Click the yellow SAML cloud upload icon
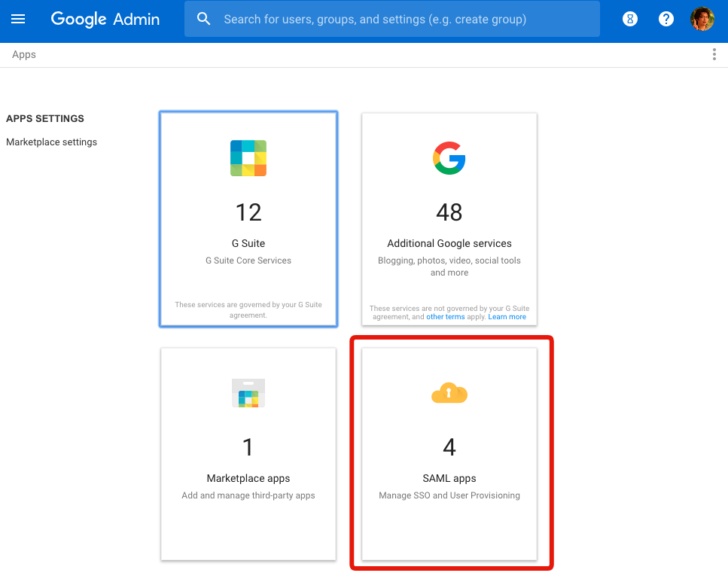This screenshot has width=728, height=579. click(x=449, y=393)
